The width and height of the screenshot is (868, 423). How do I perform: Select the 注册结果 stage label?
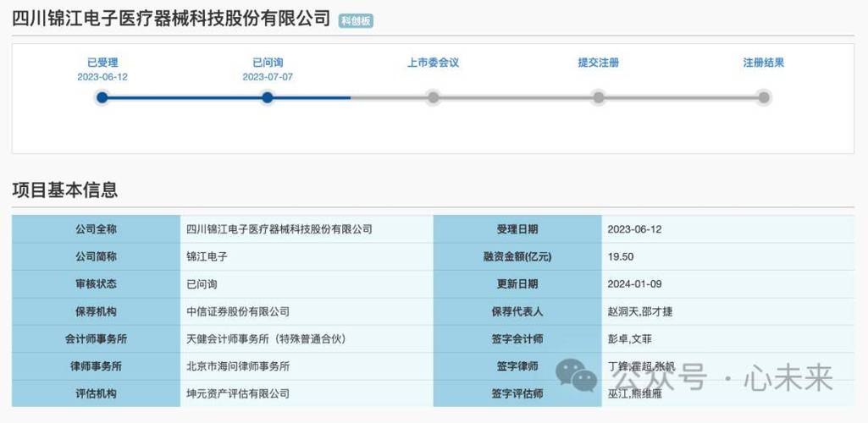coord(763,63)
